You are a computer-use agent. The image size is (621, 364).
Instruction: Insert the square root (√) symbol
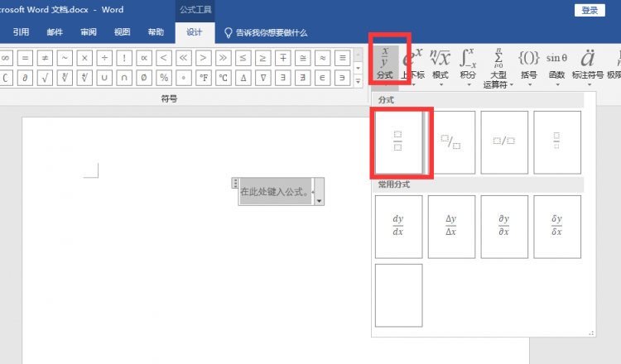(x=45, y=78)
